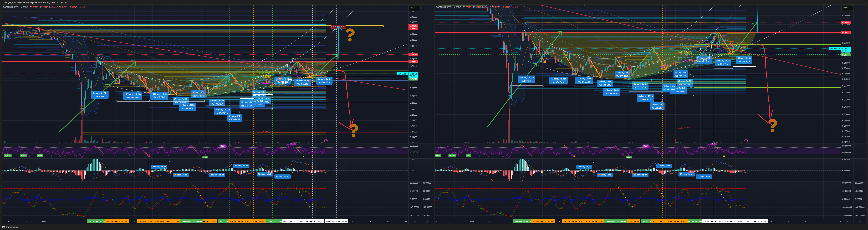
Task: Select '29 bars, 1d 5h' label in right MACD pane
Action: pyautogui.click(x=605, y=175)
